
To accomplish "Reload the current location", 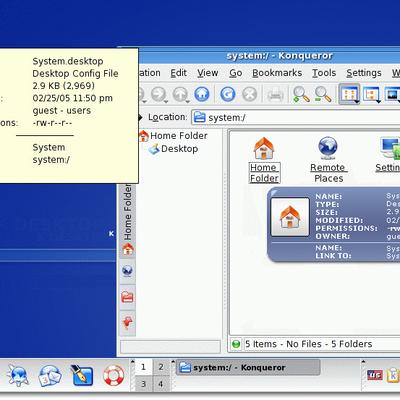I will (228, 94).
